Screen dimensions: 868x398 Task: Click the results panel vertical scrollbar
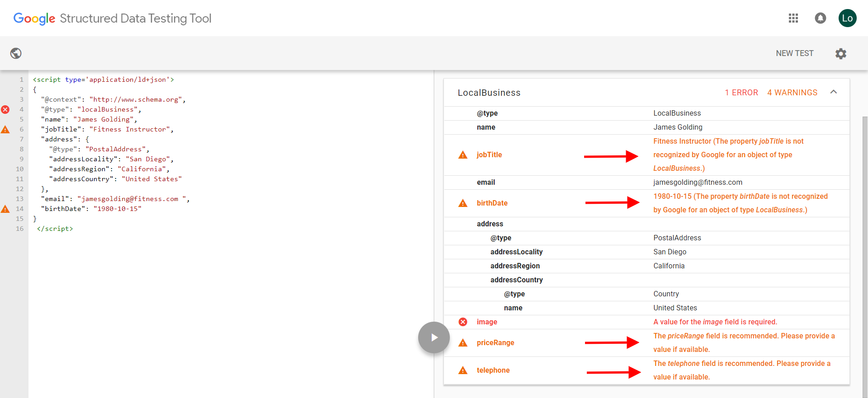[x=865, y=256]
